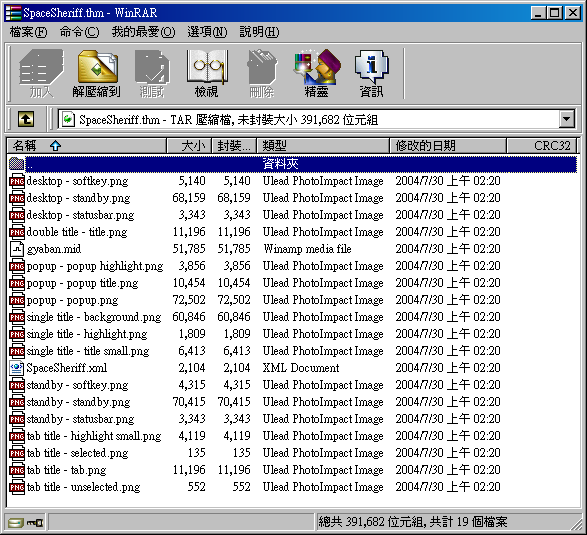Click the grayed Add (加入) toolbar icon
This screenshot has height=535, width=587.
click(42, 73)
